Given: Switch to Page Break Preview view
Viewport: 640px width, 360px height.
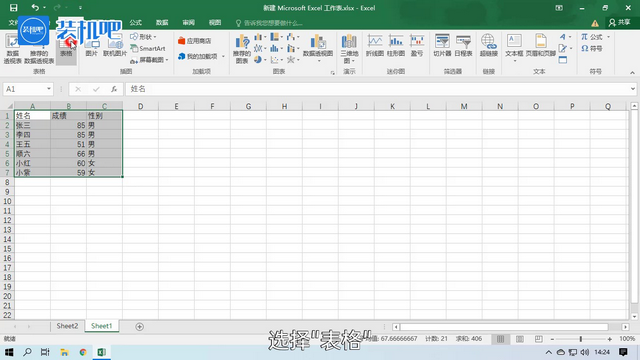Looking at the screenshot, I should (x=539, y=339).
